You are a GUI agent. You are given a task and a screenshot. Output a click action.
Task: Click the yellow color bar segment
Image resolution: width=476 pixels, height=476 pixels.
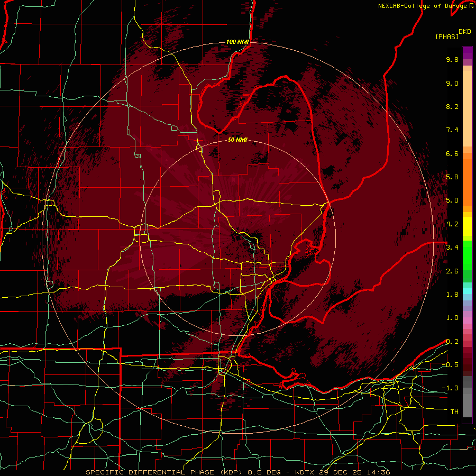[467, 226]
